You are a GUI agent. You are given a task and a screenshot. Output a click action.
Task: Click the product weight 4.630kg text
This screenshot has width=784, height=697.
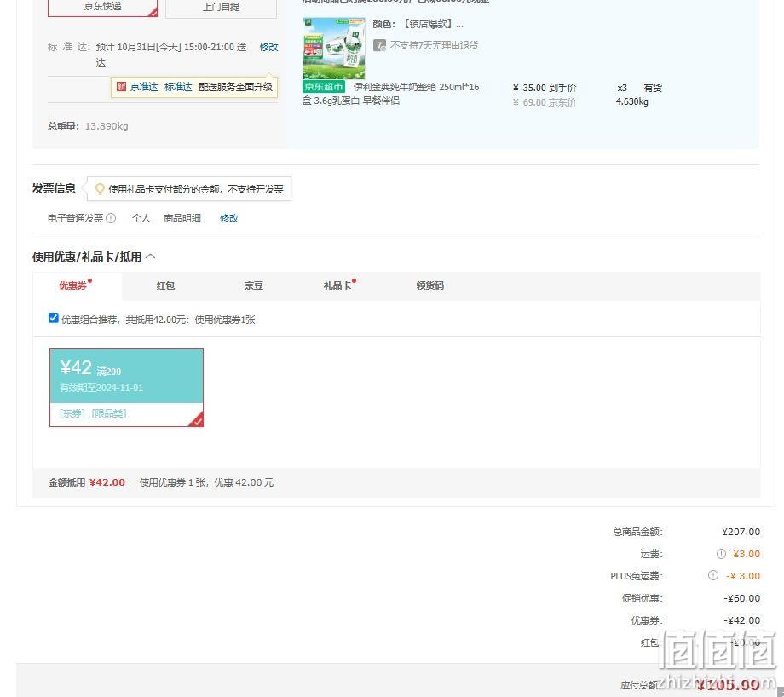(x=632, y=101)
